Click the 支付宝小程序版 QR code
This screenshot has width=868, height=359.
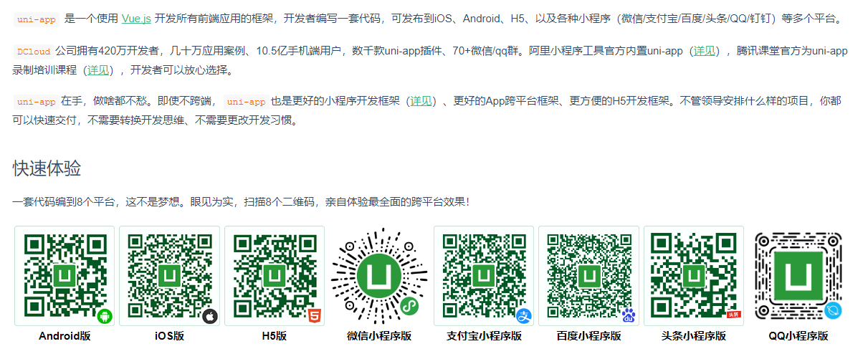(484, 277)
